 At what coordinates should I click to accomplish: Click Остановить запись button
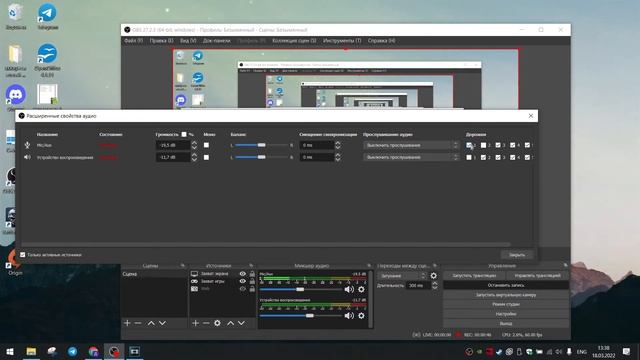[506, 285]
